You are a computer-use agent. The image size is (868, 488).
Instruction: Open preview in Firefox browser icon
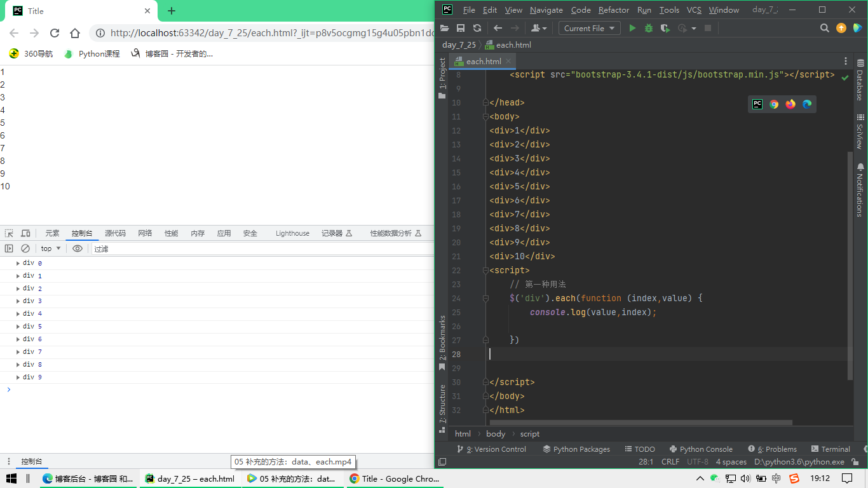point(790,104)
